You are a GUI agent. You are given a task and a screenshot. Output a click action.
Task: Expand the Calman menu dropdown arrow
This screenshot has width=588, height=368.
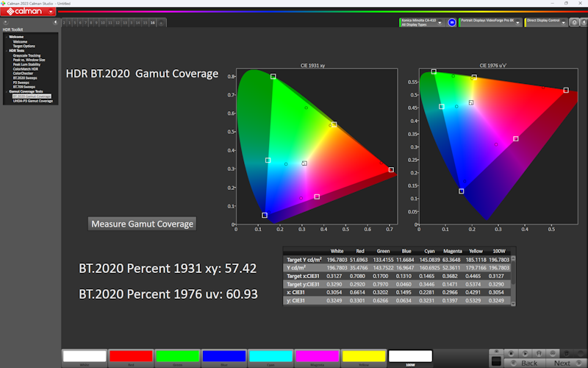[x=51, y=12]
